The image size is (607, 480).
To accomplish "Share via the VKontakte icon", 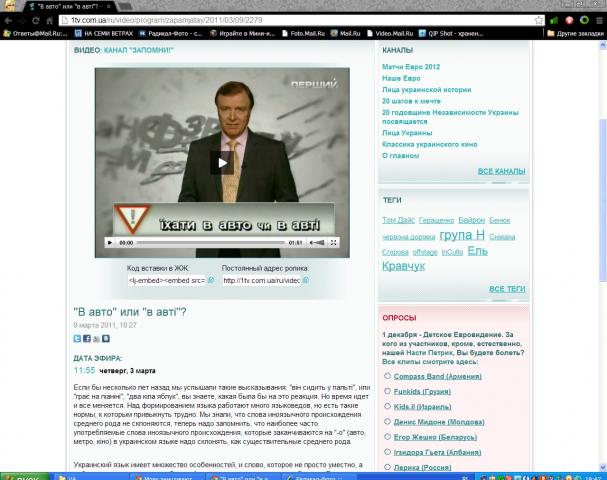I will [105, 340].
